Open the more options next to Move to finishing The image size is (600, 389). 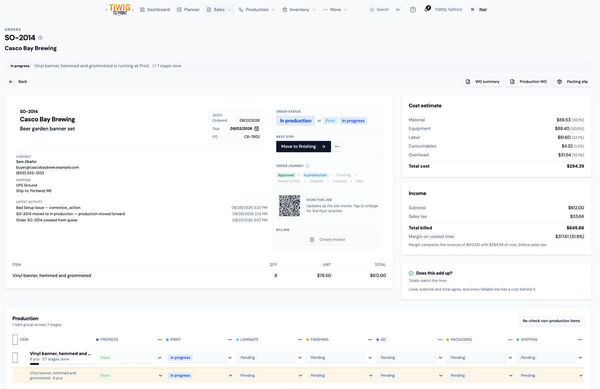(337, 146)
